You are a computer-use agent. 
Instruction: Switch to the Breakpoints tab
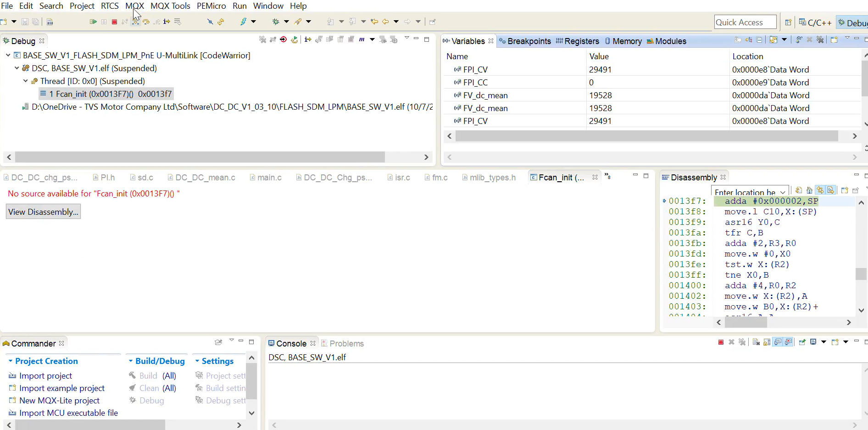[x=529, y=41]
